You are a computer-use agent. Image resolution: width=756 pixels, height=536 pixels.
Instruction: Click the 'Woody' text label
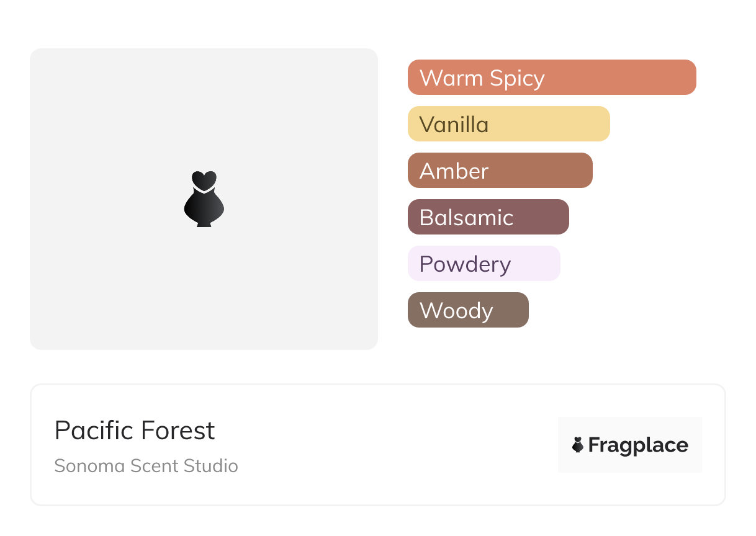[x=456, y=311]
